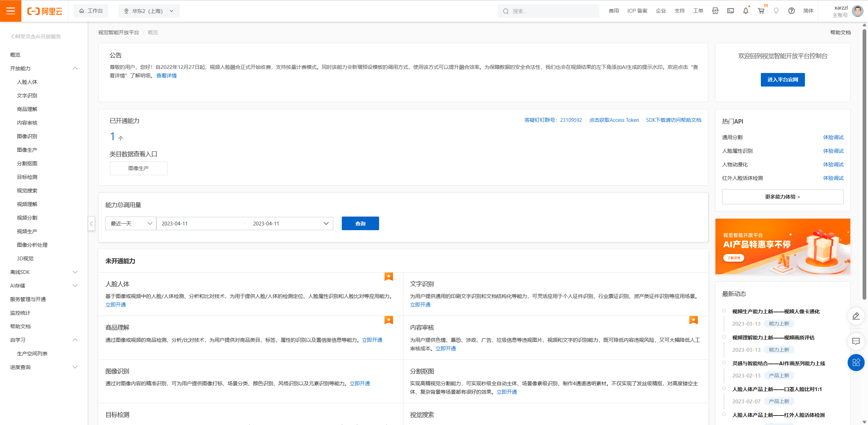Click 立即开通 under 人脸人体
This screenshot has width=868, height=425.
pyautogui.click(x=116, y=305)
